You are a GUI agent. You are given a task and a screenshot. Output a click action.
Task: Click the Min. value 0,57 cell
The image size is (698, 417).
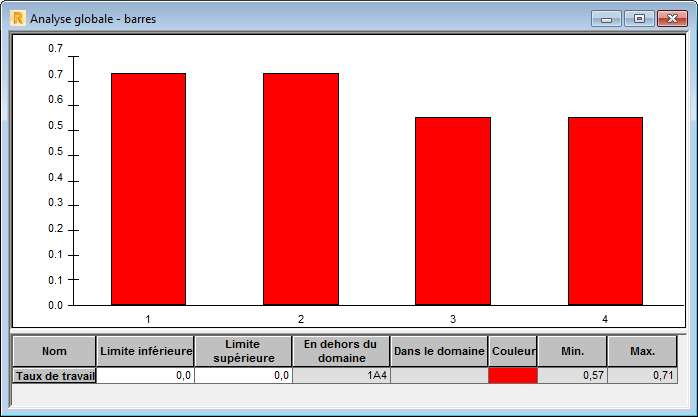coord(572,376)
